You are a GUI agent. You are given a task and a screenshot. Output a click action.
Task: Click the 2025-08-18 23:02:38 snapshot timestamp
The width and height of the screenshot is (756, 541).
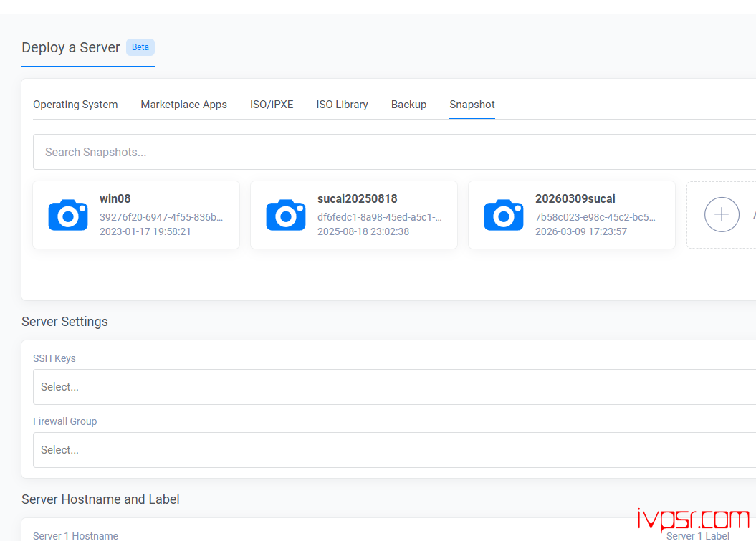(363, 231)
